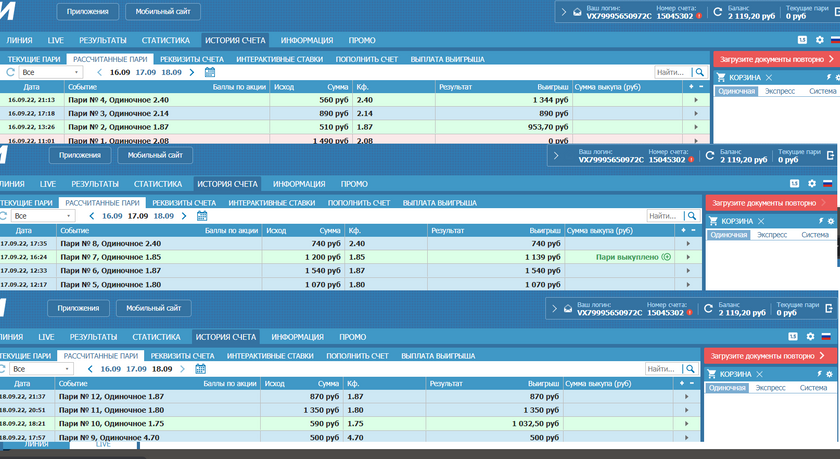Open the Корзина gear settings in the bottom screenshot
The image size is (840, 459).
click(829, 374)
